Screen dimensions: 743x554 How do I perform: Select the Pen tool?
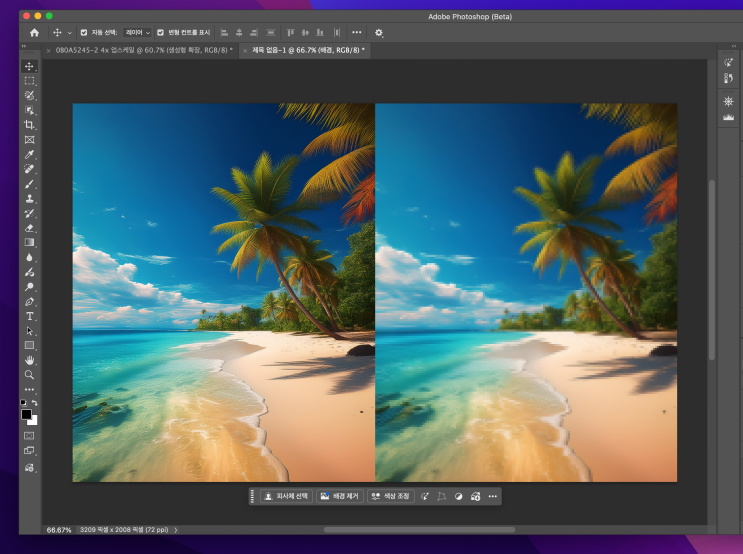click(x=29, y=301)
